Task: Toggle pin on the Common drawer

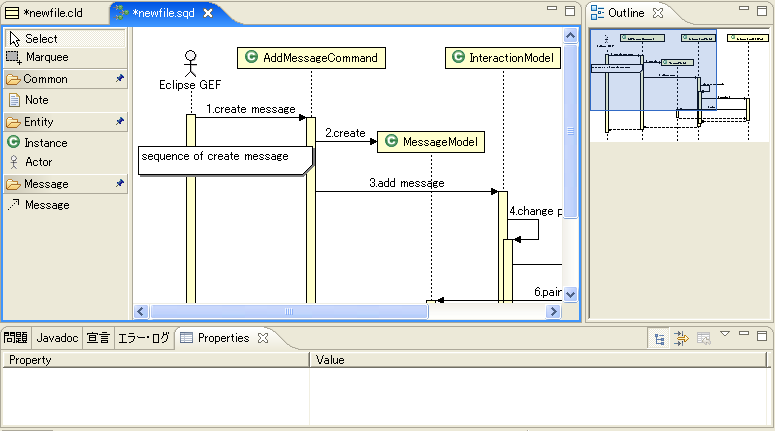Action: (120, 78)
